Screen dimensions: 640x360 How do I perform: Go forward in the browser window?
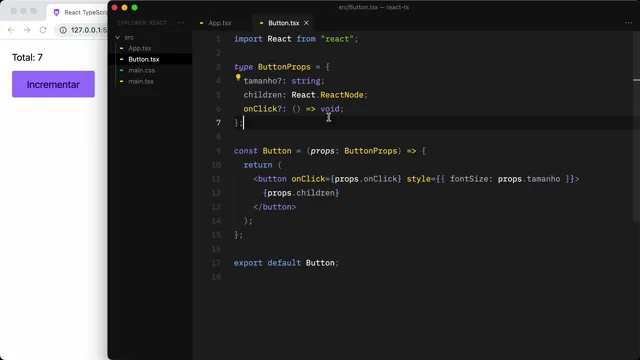pyautogui.click(x=27, y=30)
